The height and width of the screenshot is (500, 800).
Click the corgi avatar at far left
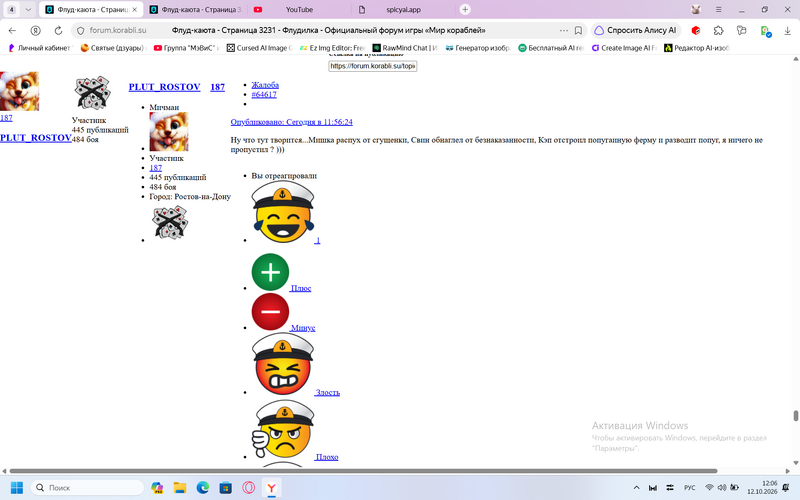19,91
